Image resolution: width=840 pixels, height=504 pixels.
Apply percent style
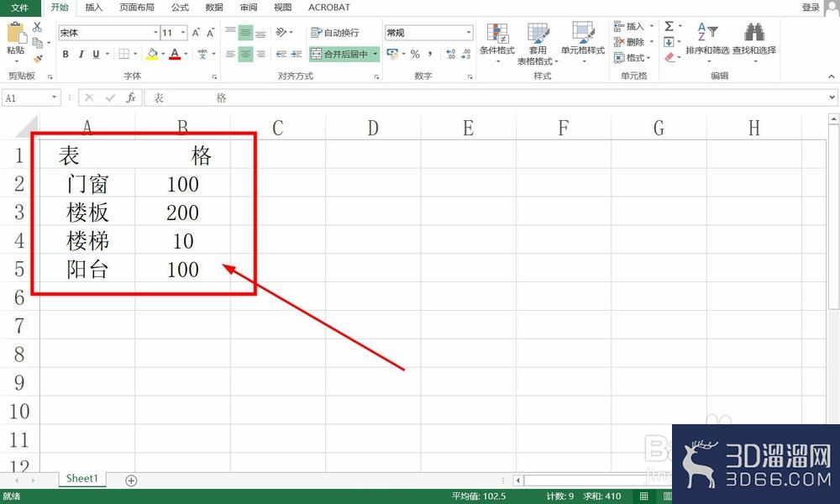point(415,54)
